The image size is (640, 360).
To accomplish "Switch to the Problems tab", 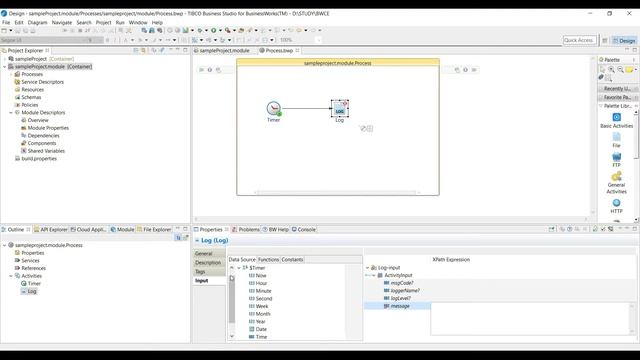I will tap(246, 229).
